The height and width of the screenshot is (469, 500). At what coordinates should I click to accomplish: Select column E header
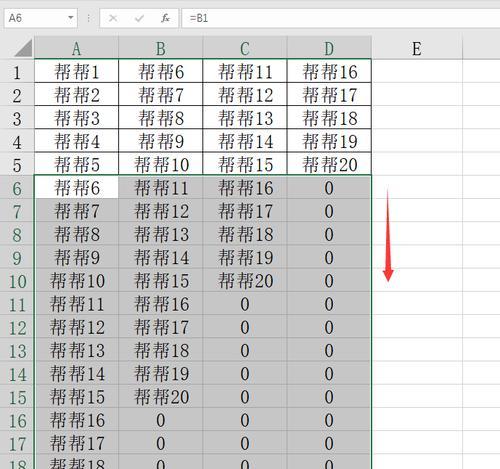417,48
